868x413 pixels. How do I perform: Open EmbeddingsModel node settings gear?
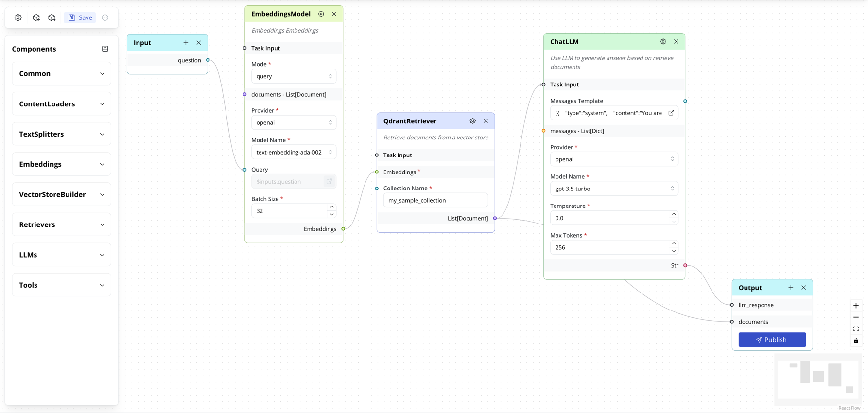click(321, 14)
